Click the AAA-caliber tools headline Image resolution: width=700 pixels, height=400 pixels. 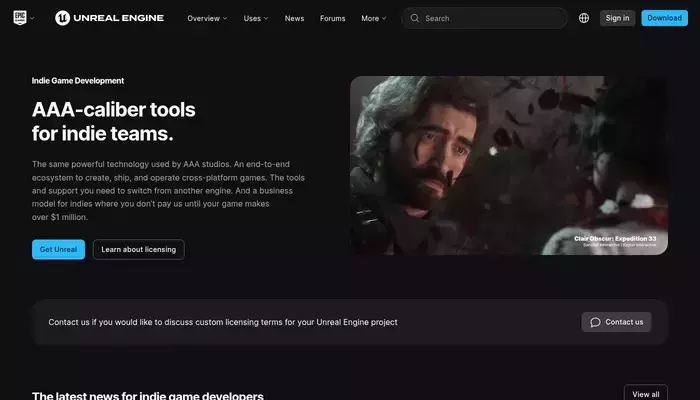click(113, 121)
